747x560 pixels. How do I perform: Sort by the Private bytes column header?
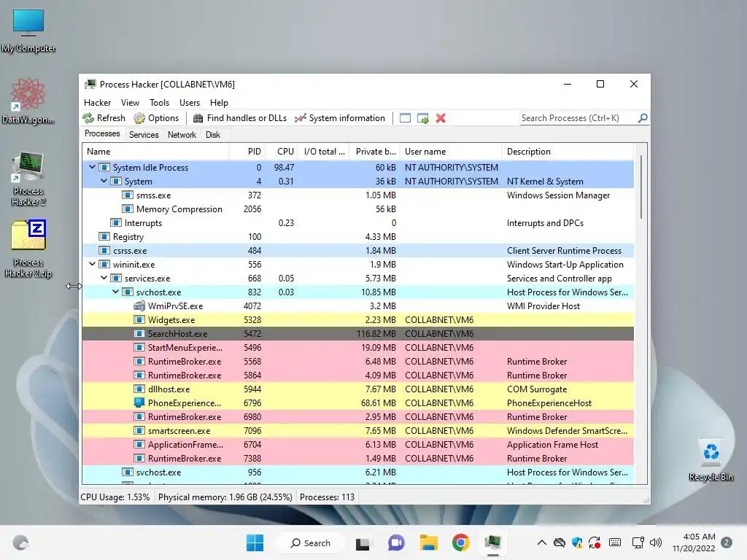pyautogui.click(x=375, y=152)
